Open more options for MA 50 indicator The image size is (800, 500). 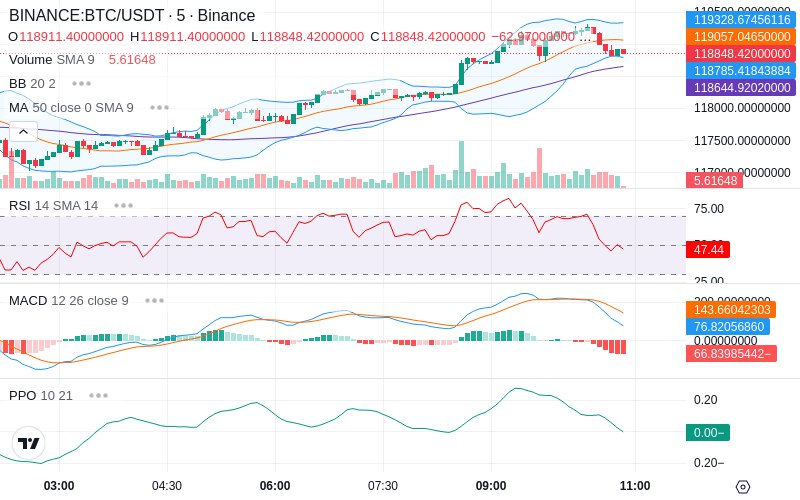click(x=160, y=108)
